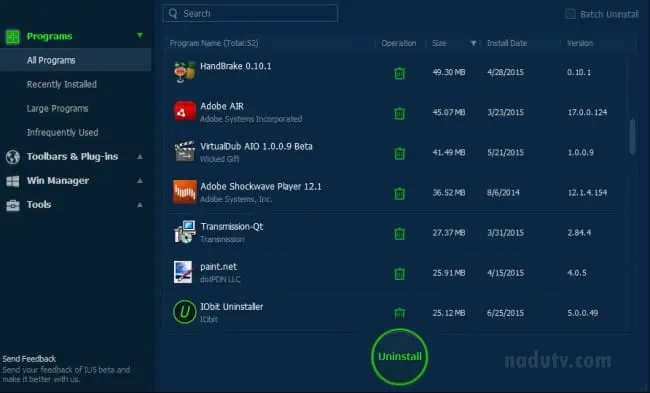
Task: Click the trash icon for HandBrake 0.10.1
Action: 399,73
